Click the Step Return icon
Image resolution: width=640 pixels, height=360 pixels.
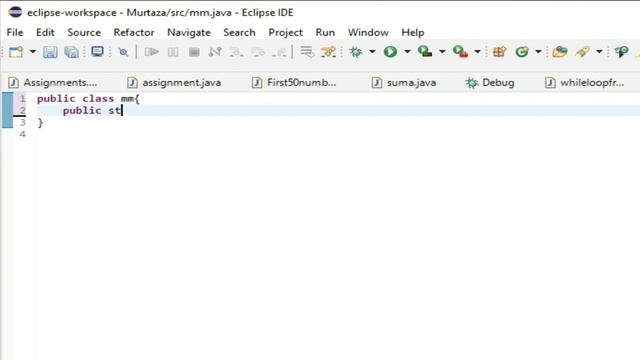click(280, 52)
